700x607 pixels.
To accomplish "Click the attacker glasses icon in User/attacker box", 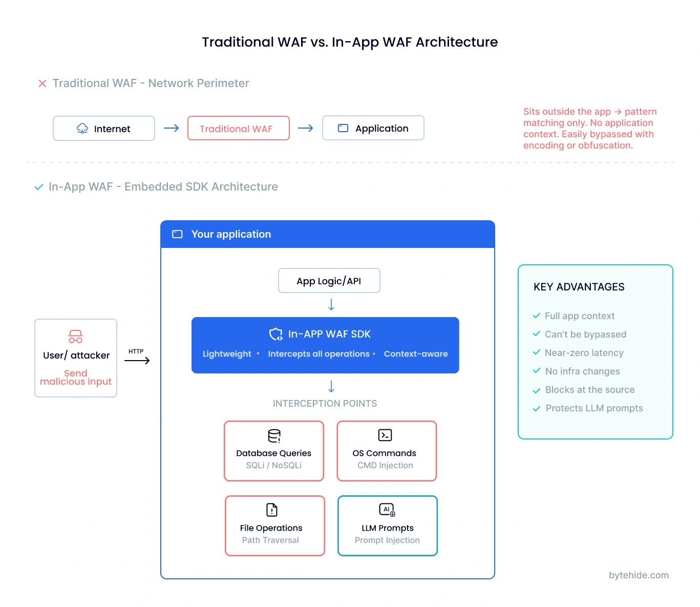I will (75, 337).
